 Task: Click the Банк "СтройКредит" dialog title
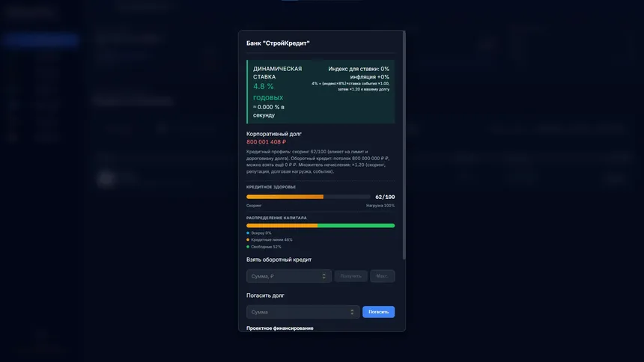278,43
